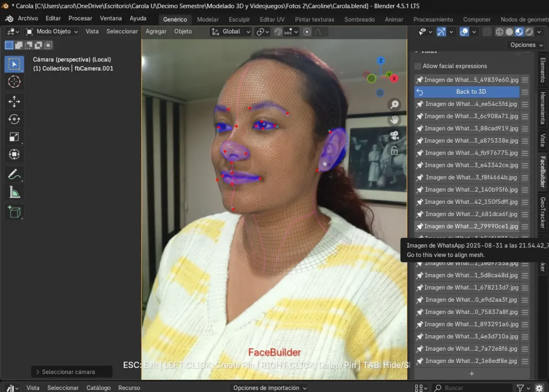Select the Rotate tool
The width and height of the screenshot is (549, 392).
14,119
